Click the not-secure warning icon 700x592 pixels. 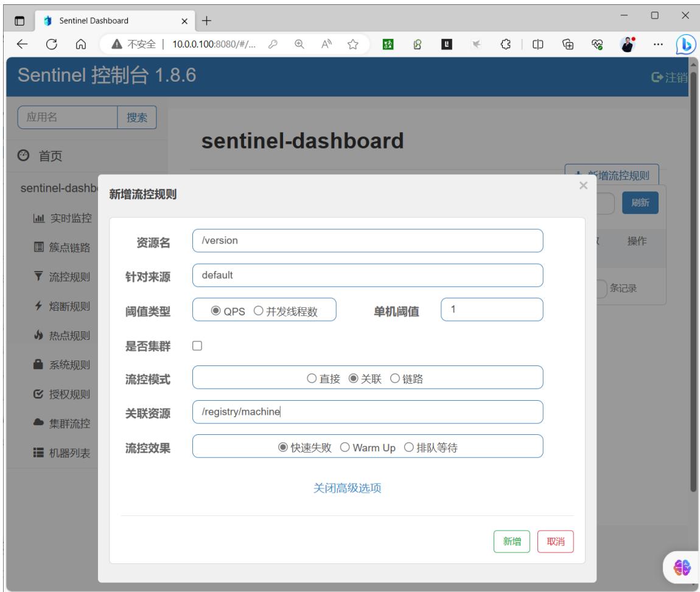click(x=117, y=44)
